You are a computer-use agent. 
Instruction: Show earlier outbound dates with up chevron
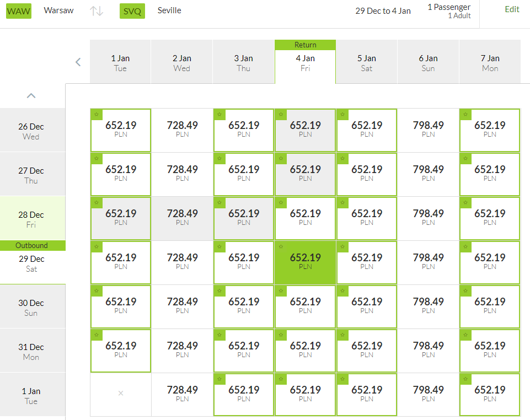click(31, 95)
